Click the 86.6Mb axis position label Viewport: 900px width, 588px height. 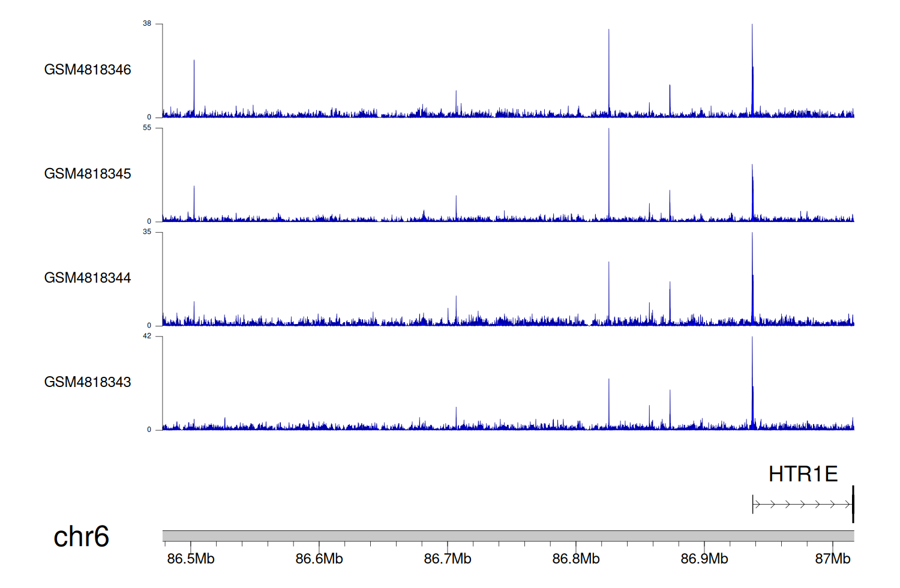[x=319, y=559]
